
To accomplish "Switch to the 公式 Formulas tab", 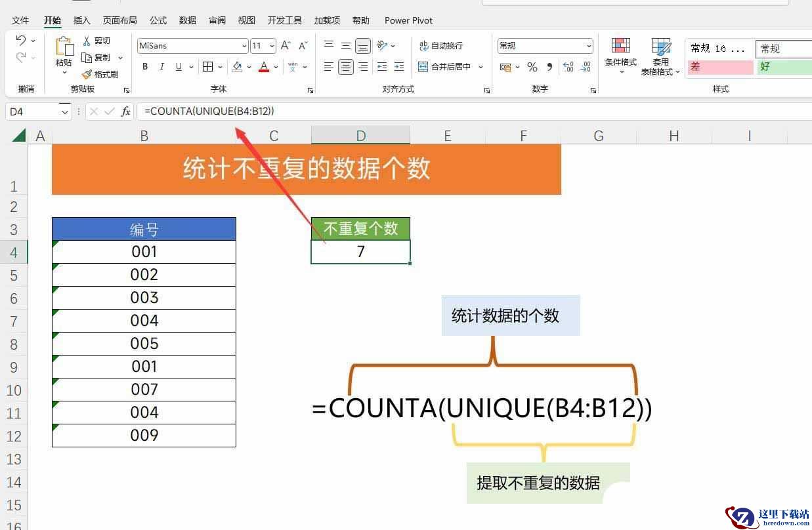I will [158, 21].
